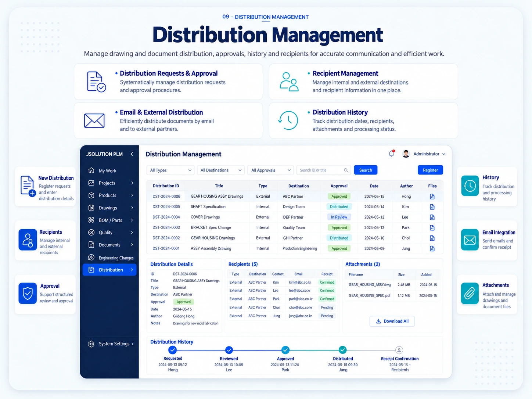The image size is (532, 399).
Task: Open file icon for DST-2024-0004 row
Action: point(432,217)
